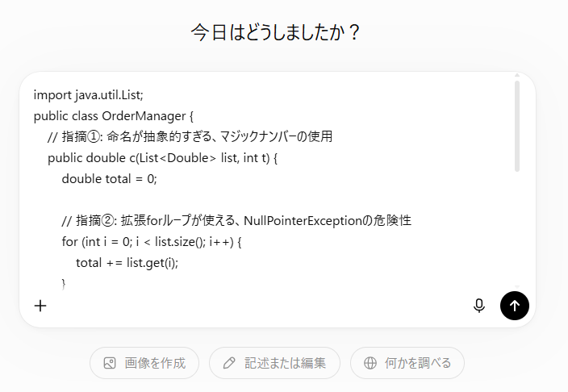Send the message with the up-arrow button
Image resolution: width=568 pixels, height=392 pixels.
(515, 306)
